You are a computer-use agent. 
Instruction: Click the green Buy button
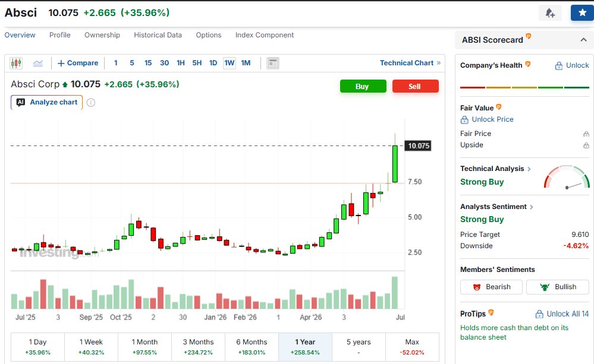tap(363, 86)
